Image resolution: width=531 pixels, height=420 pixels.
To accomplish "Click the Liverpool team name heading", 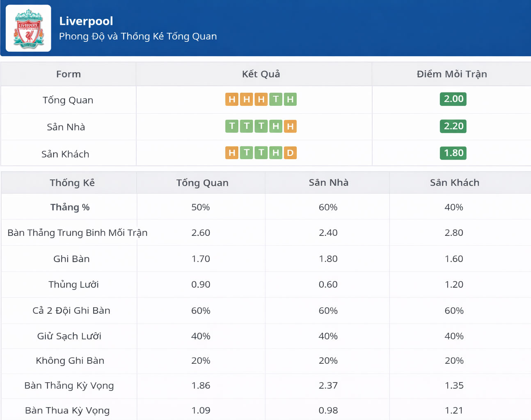I will (86, 21).
